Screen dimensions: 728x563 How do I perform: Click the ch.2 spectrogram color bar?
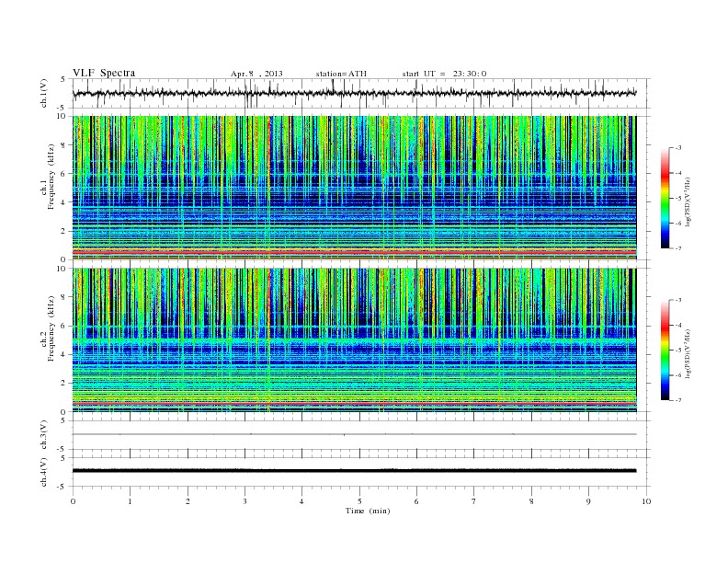665,350
